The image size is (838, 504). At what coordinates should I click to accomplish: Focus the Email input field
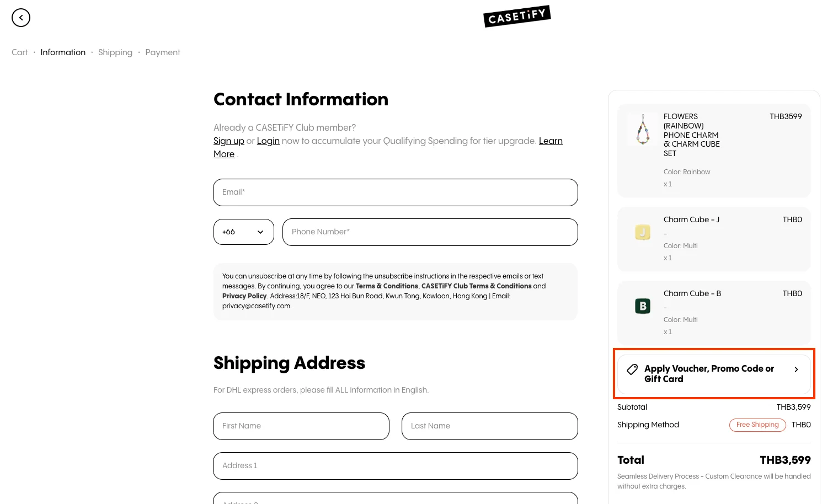(x=395, y=192)
